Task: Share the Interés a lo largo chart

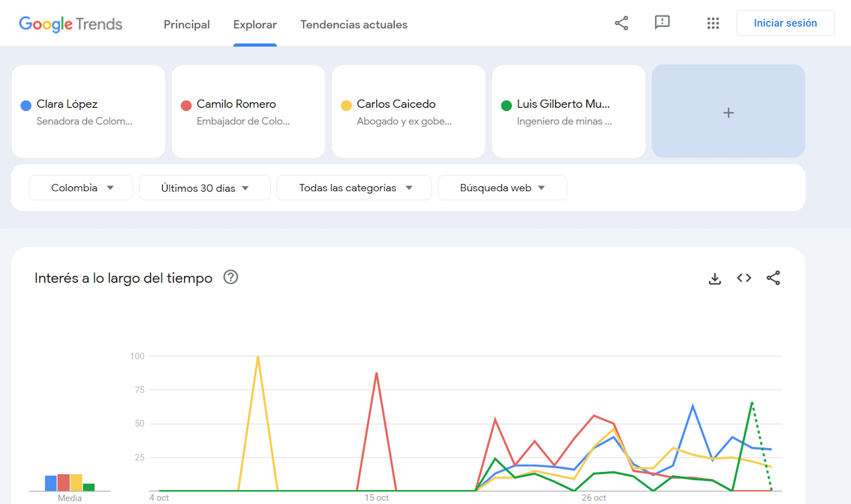Action: [x=773, y=278]
